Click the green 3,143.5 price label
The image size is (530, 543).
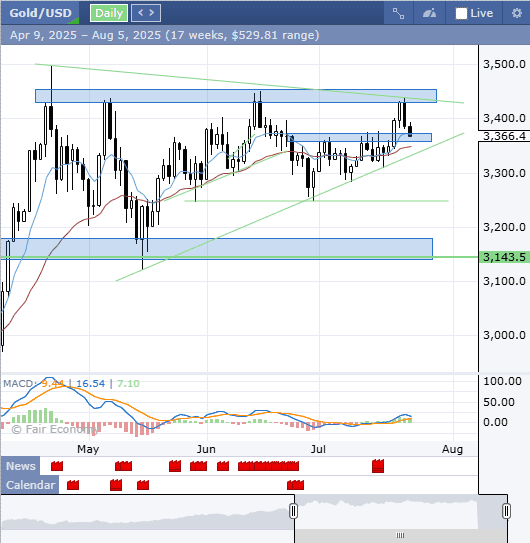pos(504,257)
